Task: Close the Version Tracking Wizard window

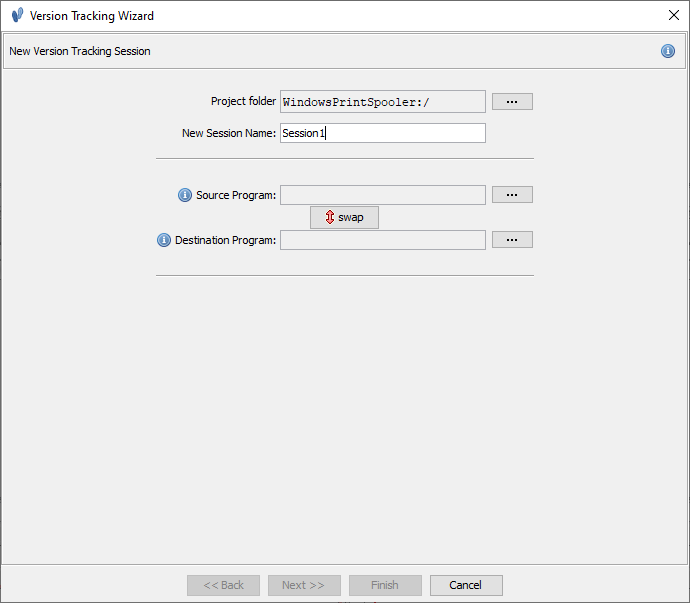Action: tap(673, 15)
